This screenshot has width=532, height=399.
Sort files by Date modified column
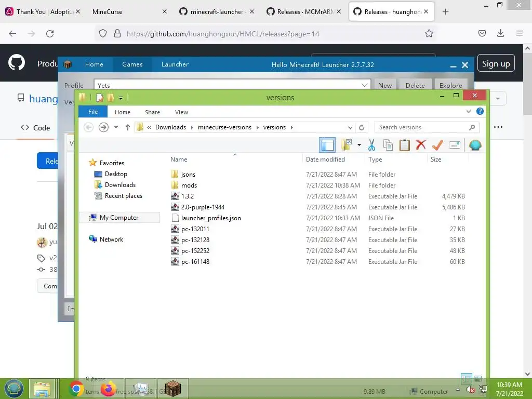(325, 159)
